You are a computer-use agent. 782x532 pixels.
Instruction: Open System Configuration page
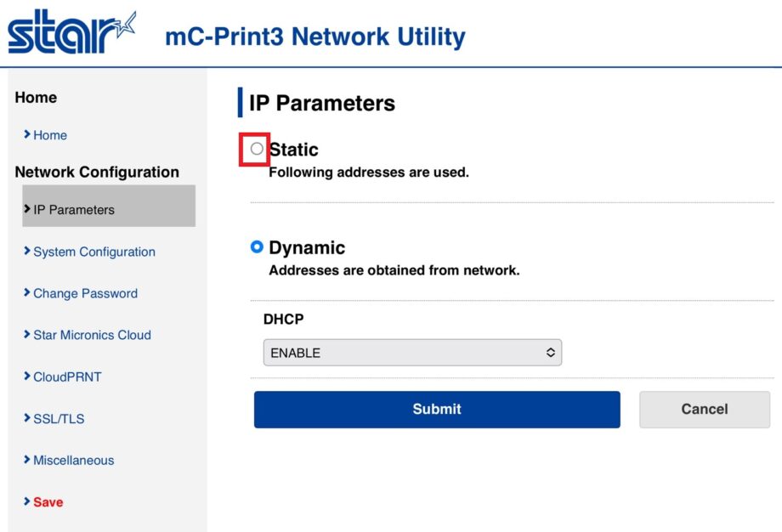[x=93, y=252]
